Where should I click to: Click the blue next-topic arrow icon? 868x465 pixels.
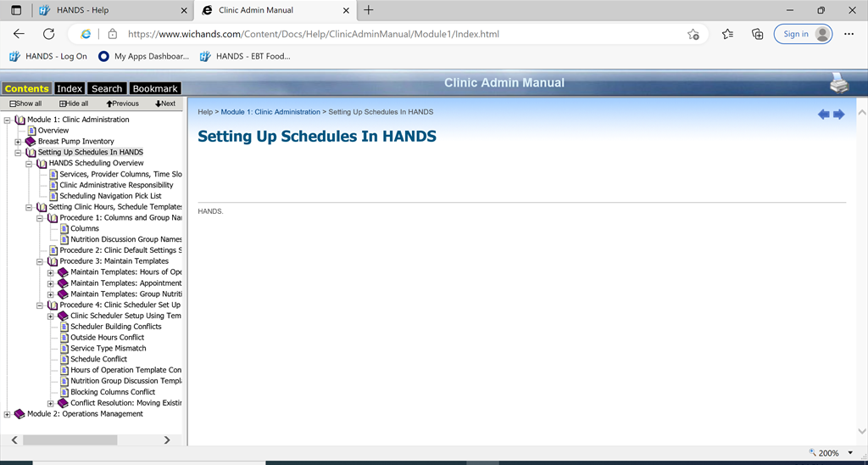point(839,115)
